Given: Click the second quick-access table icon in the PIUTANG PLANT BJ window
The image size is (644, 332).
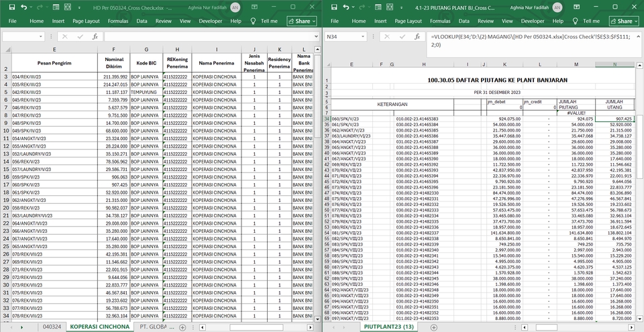Looking at the screenshot, I should (x=390, y=7).
